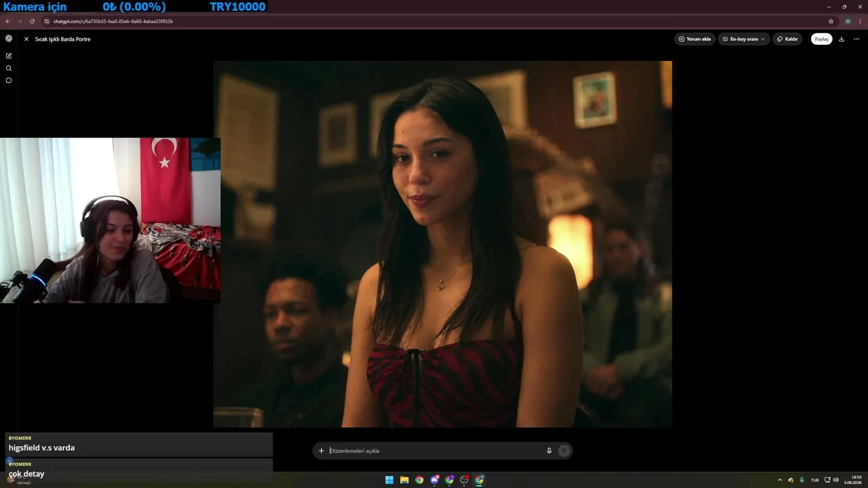The width and height of the screenshot is (868, 488).
Task: Reload the chatgpt.com page
Action: 32,21
